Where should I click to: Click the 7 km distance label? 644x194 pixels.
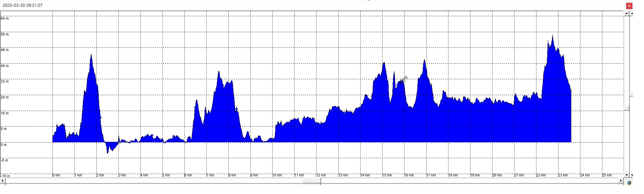point(210,175)
